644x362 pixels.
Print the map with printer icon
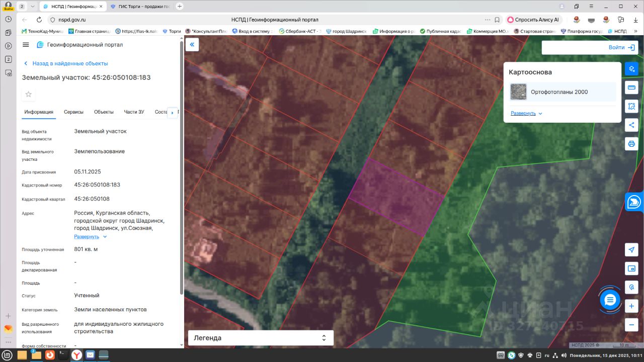tap(631, 144)
